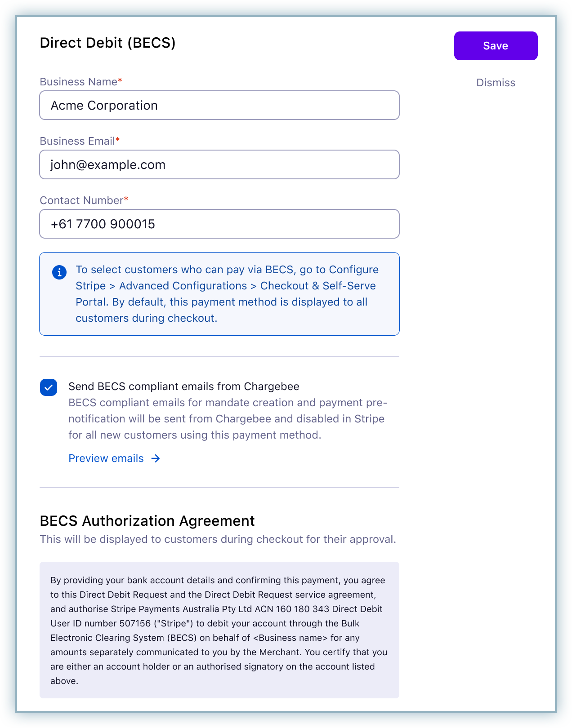This screenshot has height=728, width=572.
Task: Click the Business Name input field
Action: click(219, 105)
